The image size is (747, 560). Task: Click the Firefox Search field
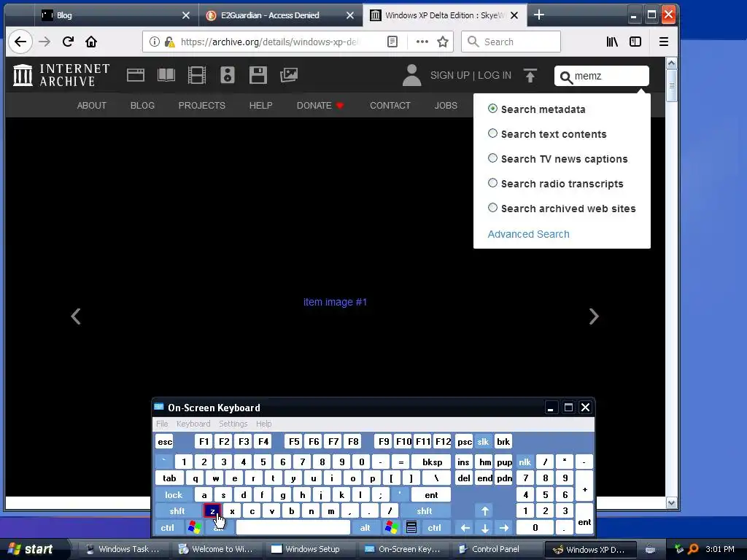point(511,42)
